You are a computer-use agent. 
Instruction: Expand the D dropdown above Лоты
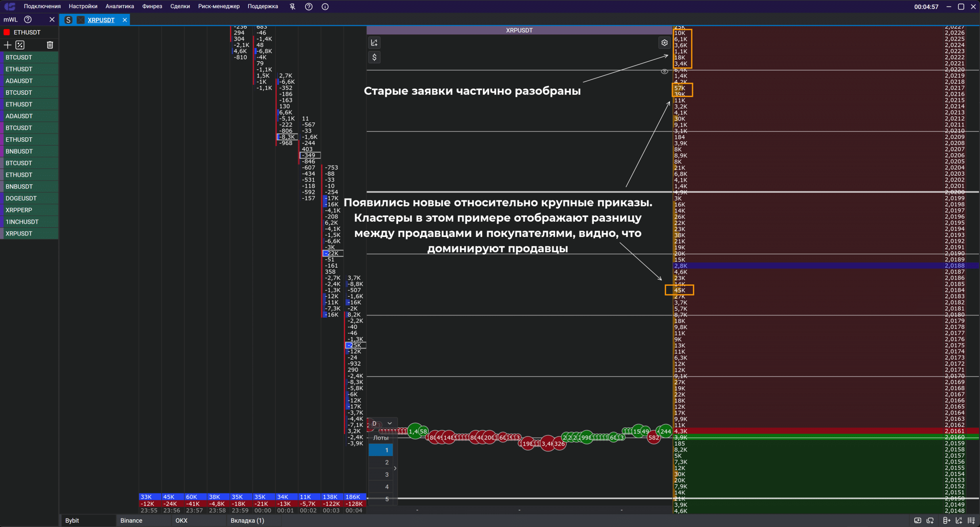[390, 423]
